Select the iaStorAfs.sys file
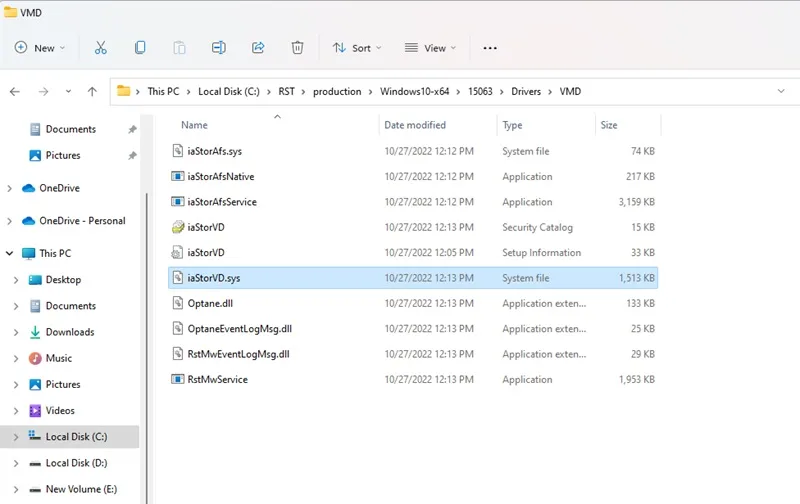Viewport: 800px width, 504px height. [214, 152]
